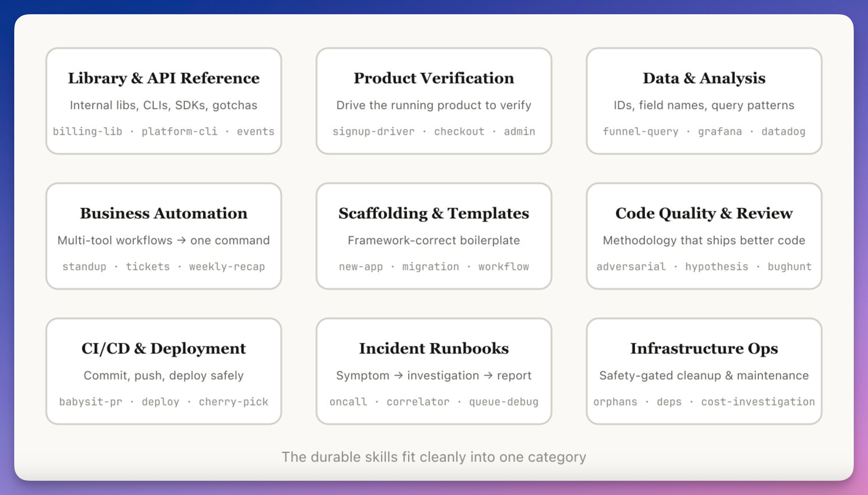Click the migration skill label
Screen dimensions: 868x495
point(430,267)
